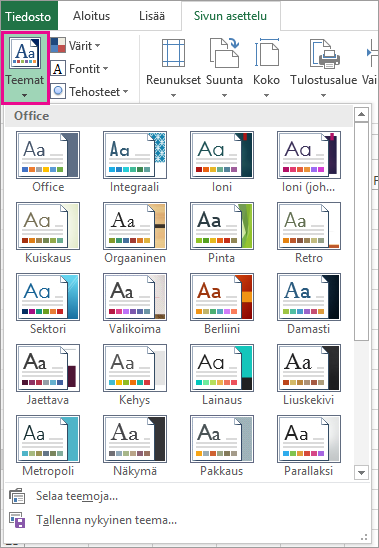Select the Sivun asettelu tab
The width and height of the screenshot is (379, 548).
point(230,16)
